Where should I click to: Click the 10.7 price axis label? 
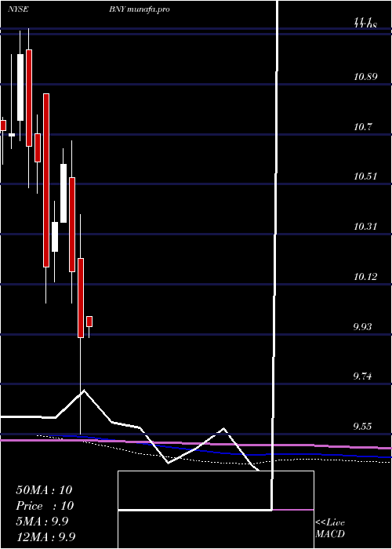[362, 127]
